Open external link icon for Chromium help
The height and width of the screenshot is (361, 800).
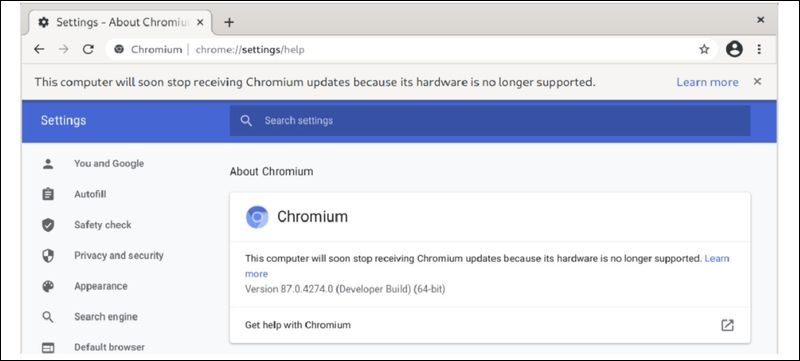click(727, 325)
